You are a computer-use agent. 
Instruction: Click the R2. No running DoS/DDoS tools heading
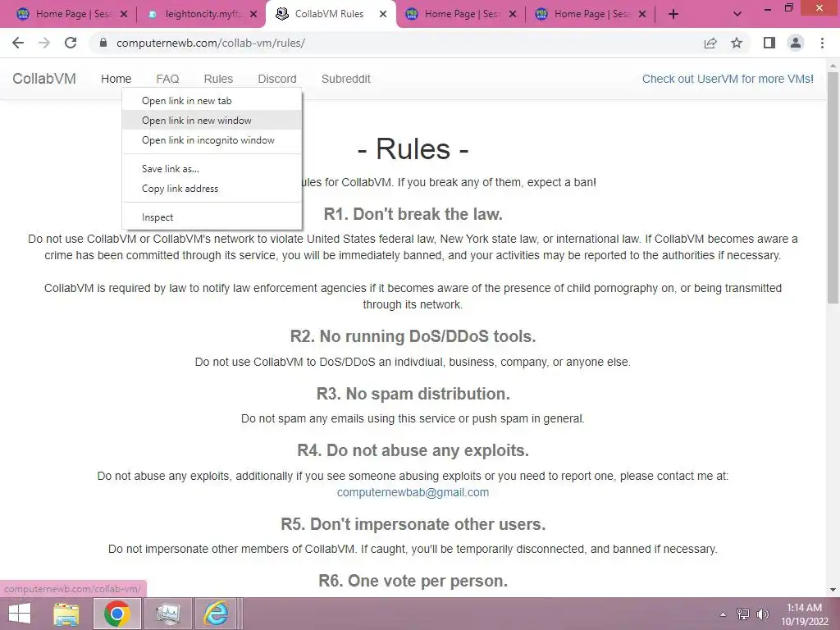click(413, 336)
